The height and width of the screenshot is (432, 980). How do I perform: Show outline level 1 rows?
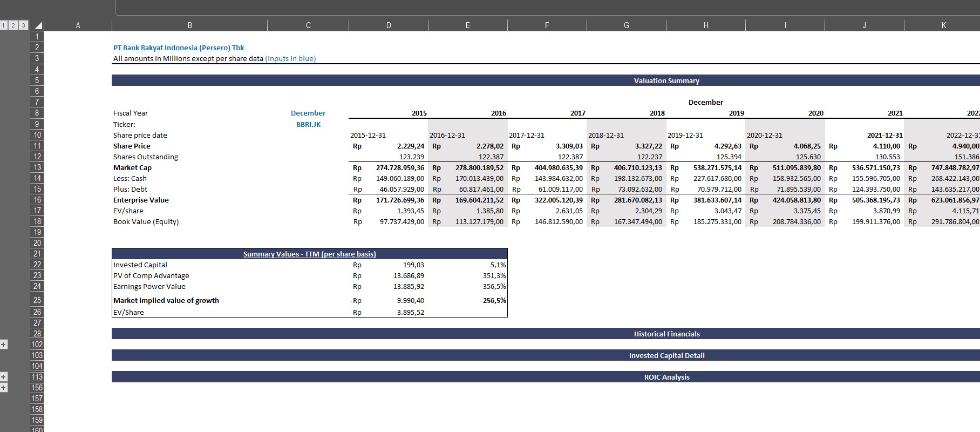[x=4, y=25]
